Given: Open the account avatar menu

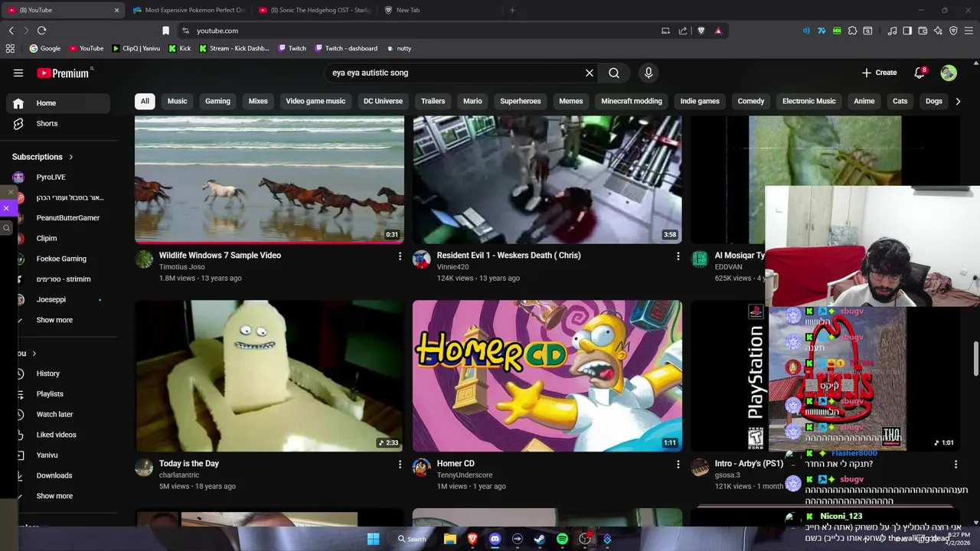Looking at the screenshot, I should (x=949, y=73).
